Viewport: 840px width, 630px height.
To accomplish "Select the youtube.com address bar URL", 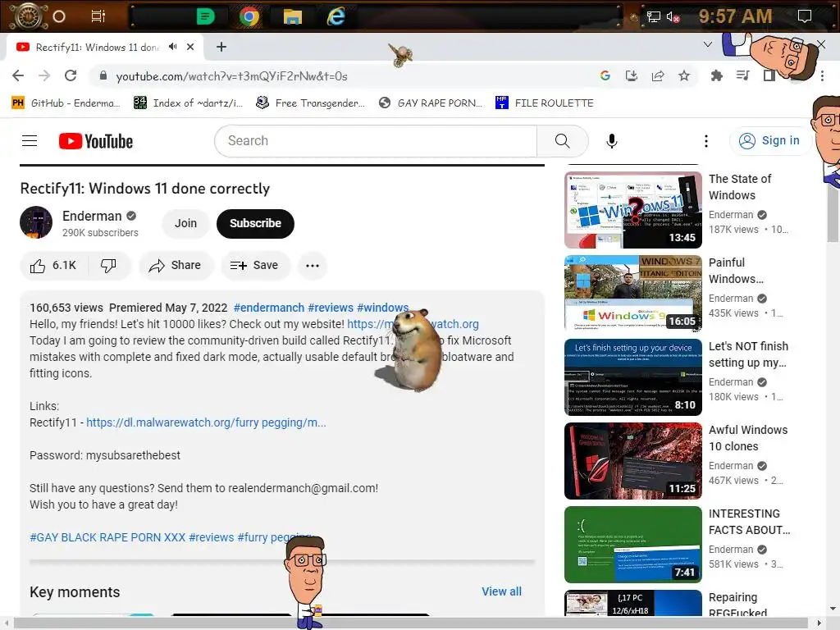I will coord(232,76).
